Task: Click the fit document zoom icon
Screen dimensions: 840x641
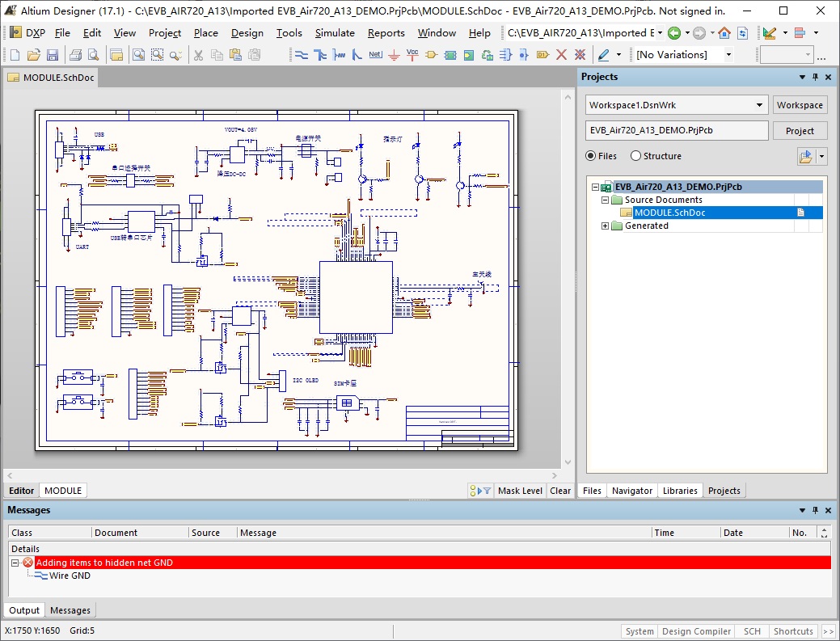Action: tap(139, 55)
